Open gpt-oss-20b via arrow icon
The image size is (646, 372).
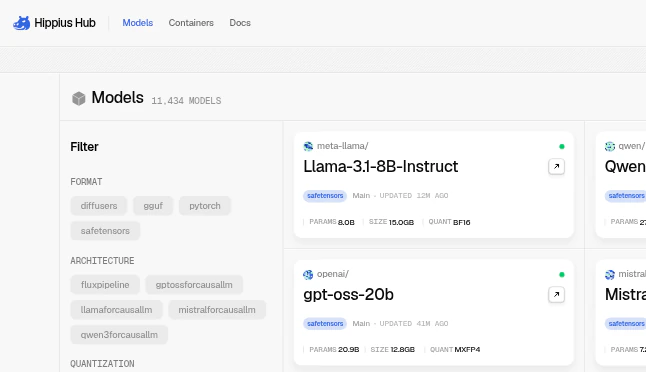pyautogui.click(x=556, y=295)
